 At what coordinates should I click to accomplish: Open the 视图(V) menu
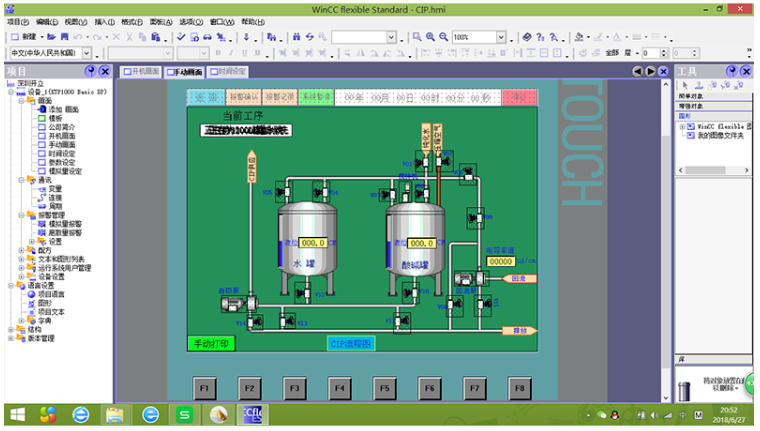[x=76, y=22]
